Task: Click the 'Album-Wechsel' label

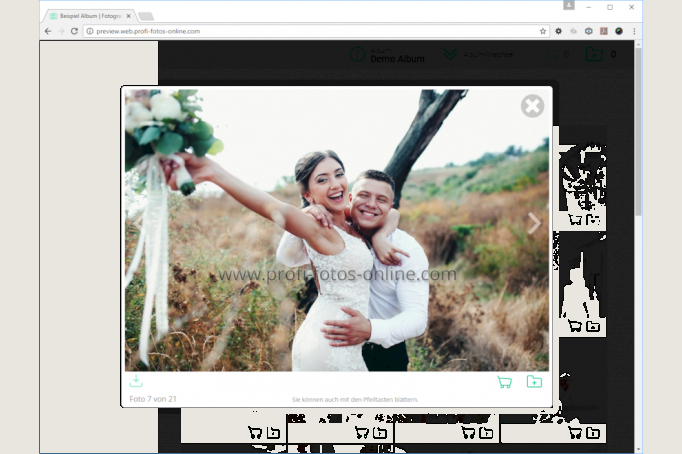Action: tap(488, 55)
